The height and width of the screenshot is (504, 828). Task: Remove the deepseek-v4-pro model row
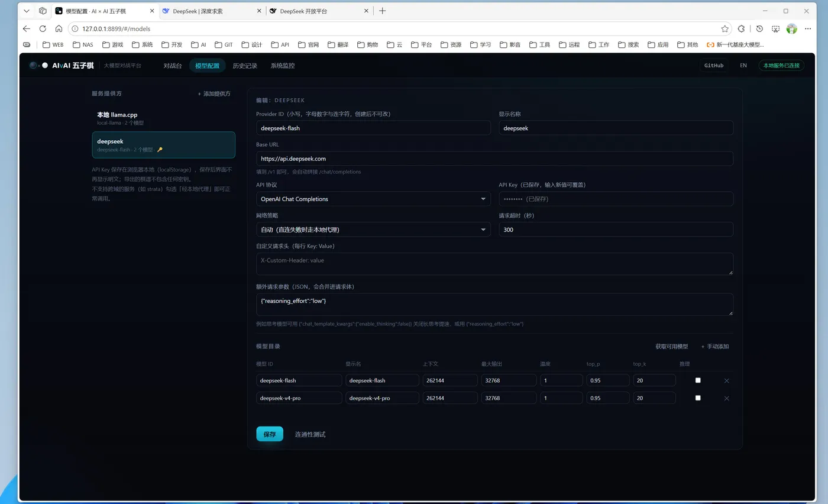point(726,398)
